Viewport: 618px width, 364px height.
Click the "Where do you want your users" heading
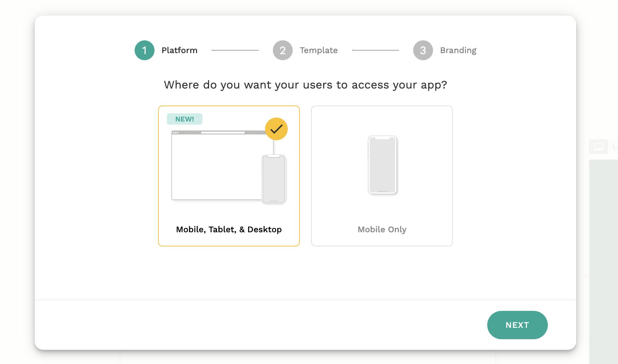pos(305,85)
